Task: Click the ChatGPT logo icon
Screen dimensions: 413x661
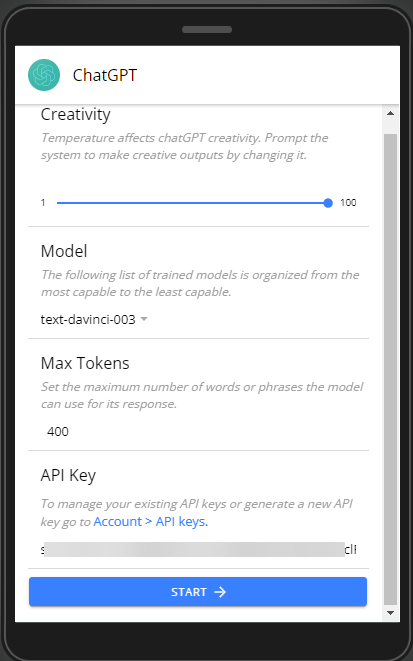Action: [x=44, y=75]
